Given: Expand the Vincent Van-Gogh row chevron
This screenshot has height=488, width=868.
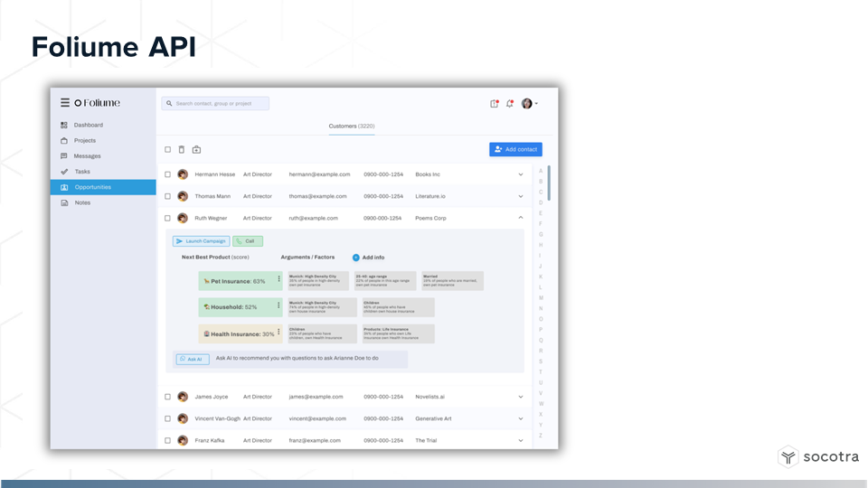Looking at the screenshot, I should click(x=521, y=418).
